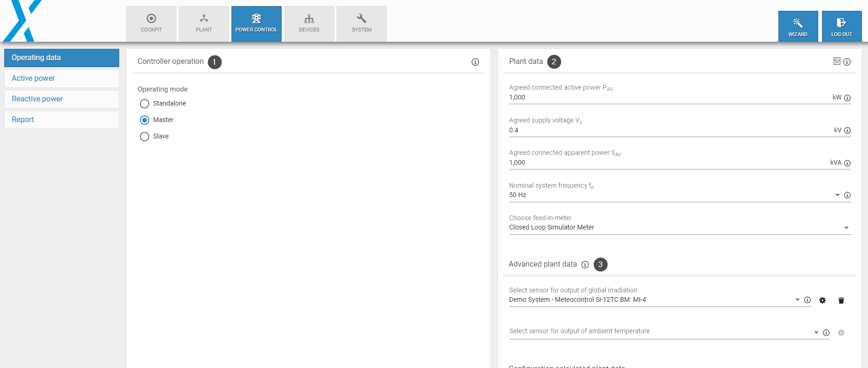Show info for ambient temperature sensor
868x368 pixels.
coord(826,333)
